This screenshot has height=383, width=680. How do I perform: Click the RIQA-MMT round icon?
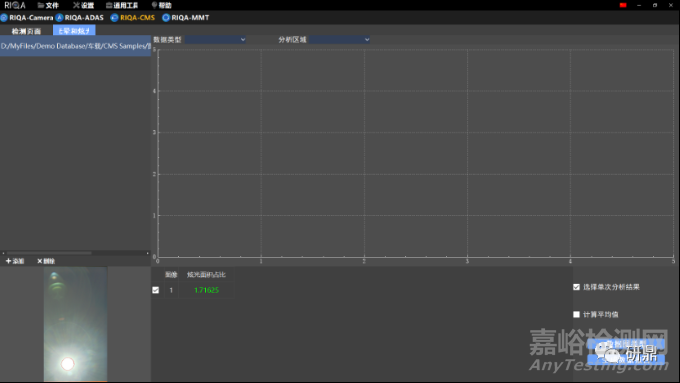pos(166,18)
